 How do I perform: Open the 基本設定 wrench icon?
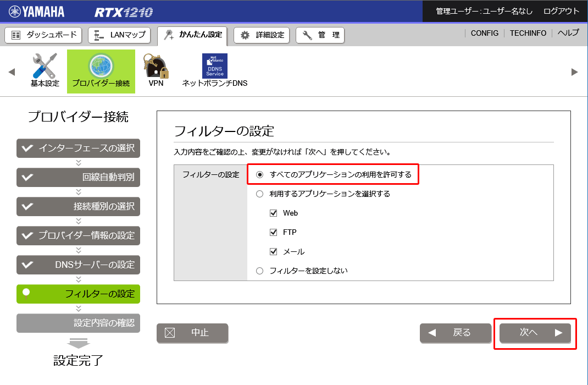[x=45, y=67]
